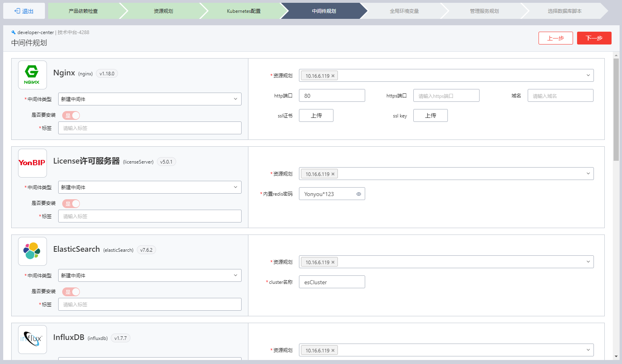
Task: Click the Nginx 标签 input field
Action: click(150, 128)
